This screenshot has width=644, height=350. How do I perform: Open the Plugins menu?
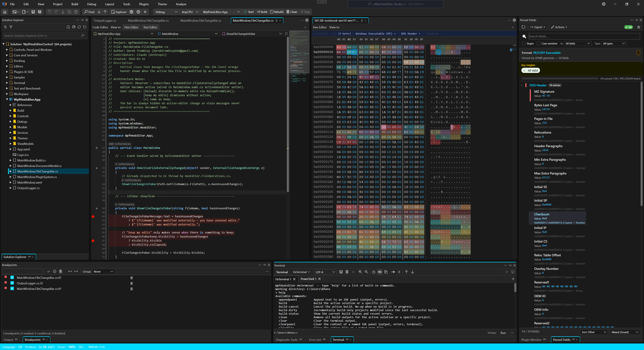coord(144,4)
